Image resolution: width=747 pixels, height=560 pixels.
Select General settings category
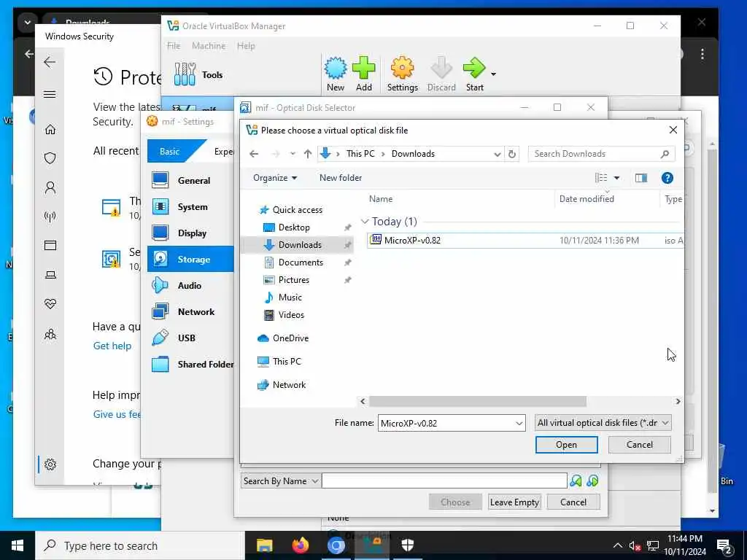[190, 181]
